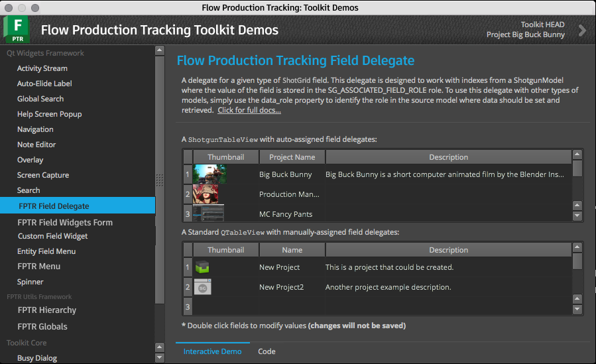Select Note Editor in sidebar

pyautogui.click(x=36, y=145)
